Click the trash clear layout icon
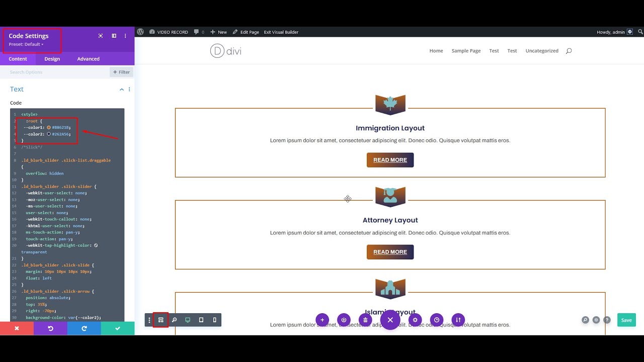 pos(366,320)
